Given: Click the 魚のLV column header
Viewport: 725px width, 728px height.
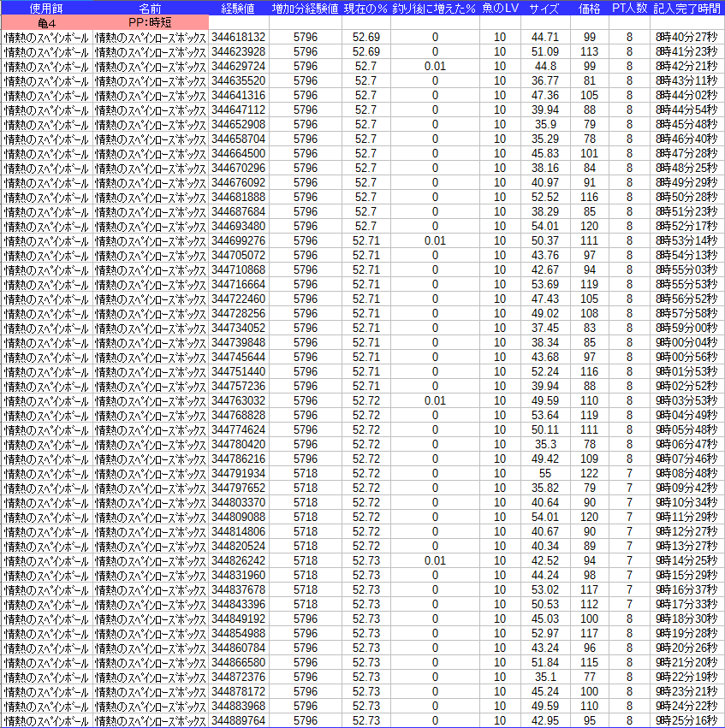Looking at the screenshot, I should click(x=500, y=8).
